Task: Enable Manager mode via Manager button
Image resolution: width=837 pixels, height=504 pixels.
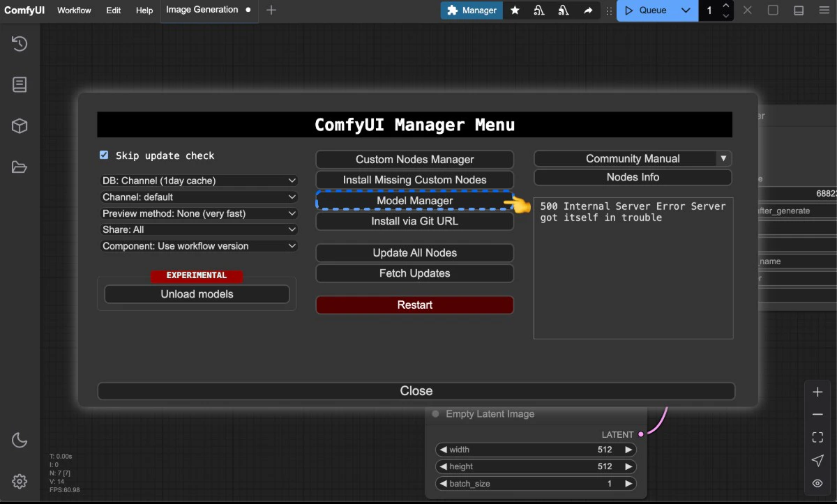Action: (472, 10)
